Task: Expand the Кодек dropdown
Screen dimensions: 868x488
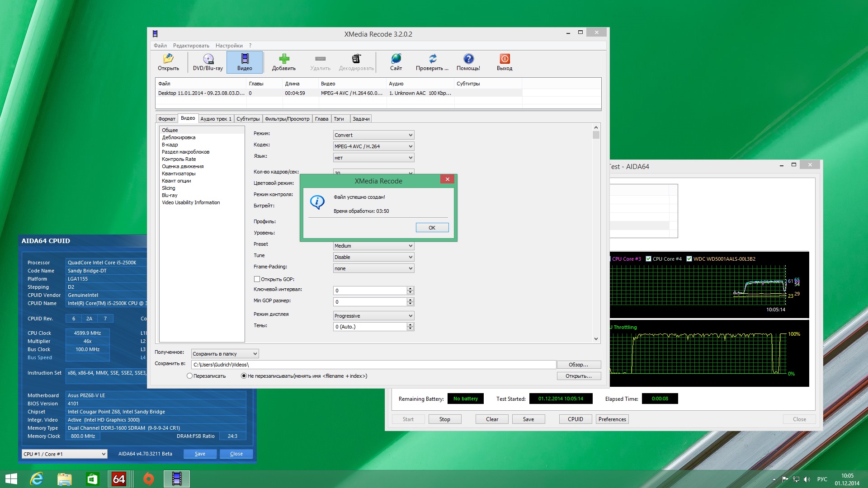Action: point(373,146)
